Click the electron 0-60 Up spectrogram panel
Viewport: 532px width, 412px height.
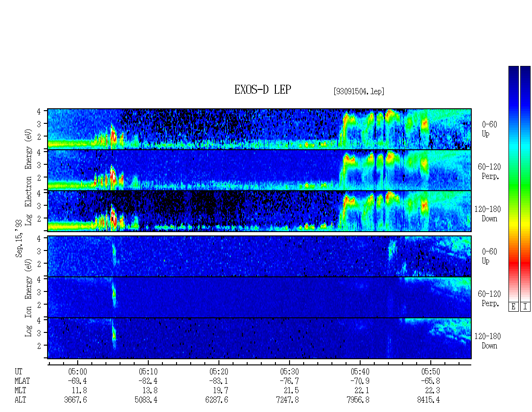coord(259,129)
